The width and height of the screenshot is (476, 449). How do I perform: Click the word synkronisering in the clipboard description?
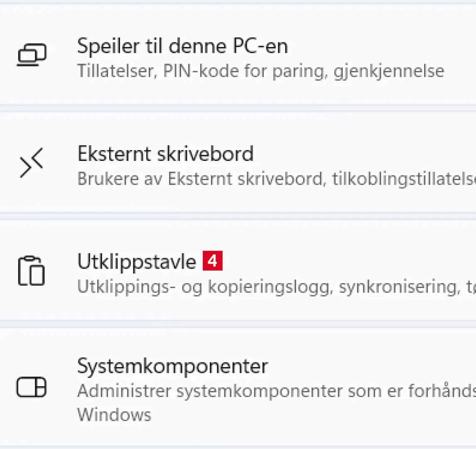click(398, 287)
